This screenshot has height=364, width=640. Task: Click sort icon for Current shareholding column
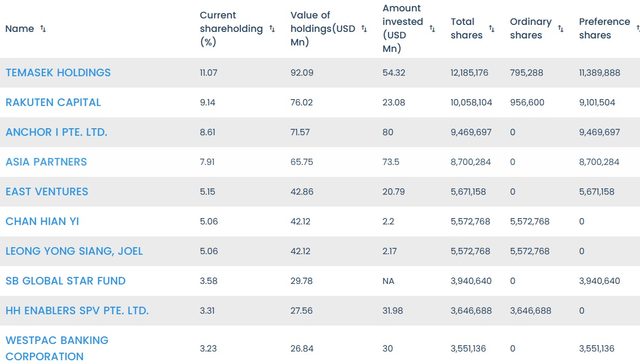pyautogui.click(x=272, y=29)
